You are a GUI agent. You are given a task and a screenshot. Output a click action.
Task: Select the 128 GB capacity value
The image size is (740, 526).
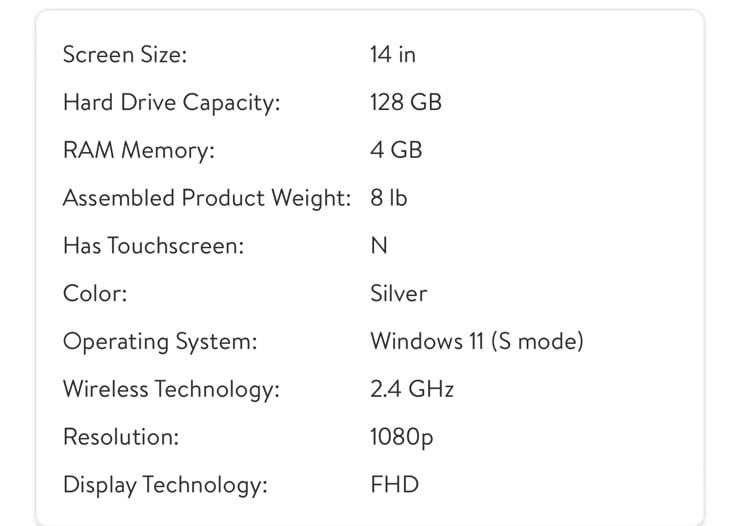(406, 102)
